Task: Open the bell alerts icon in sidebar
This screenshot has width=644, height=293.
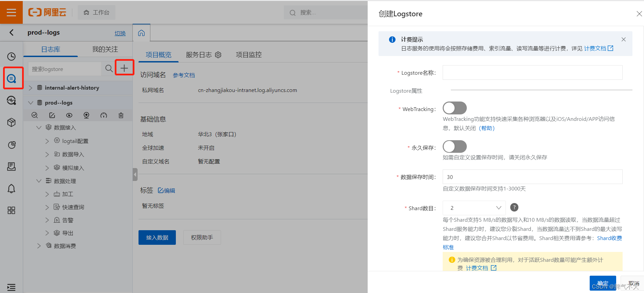Action: point(12,189)
